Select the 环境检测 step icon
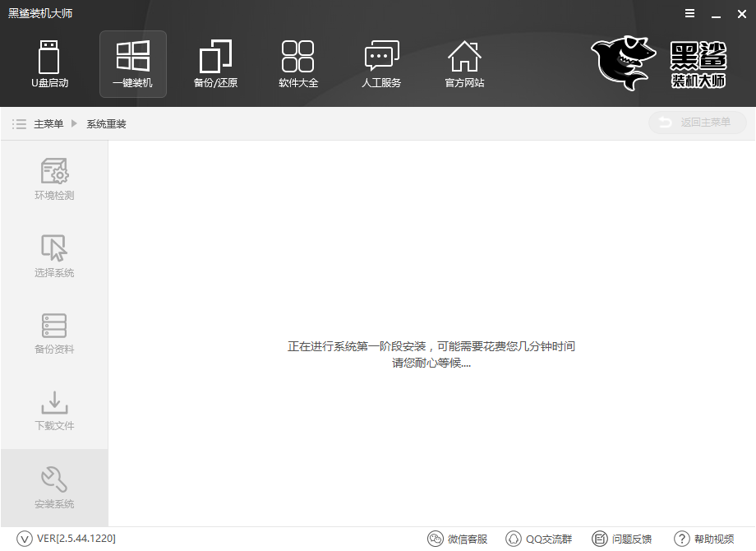This screenshot has height=551, width=756. click(x=53, y=178)
